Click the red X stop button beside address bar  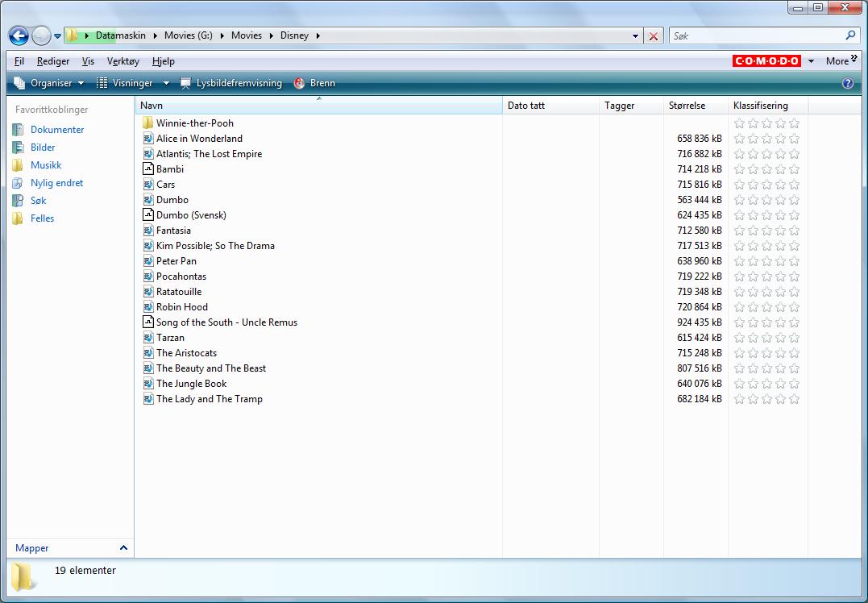tap(653, 36)
